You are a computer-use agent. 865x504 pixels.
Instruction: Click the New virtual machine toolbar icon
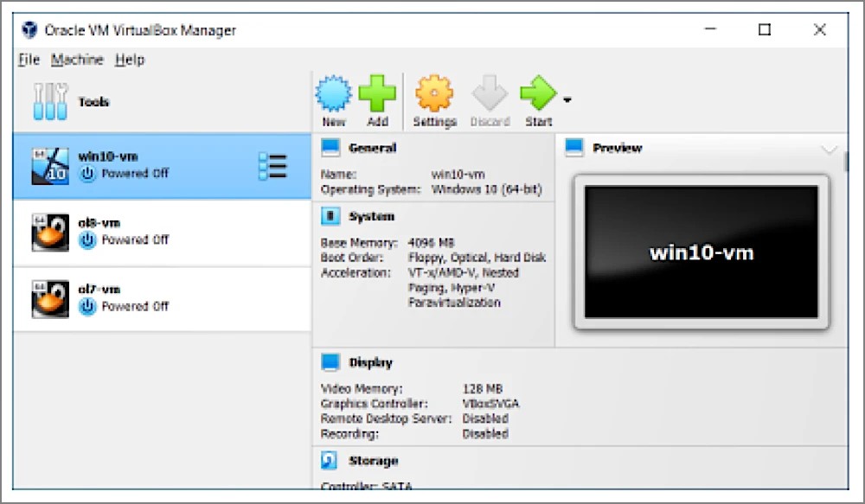point(333,93)
